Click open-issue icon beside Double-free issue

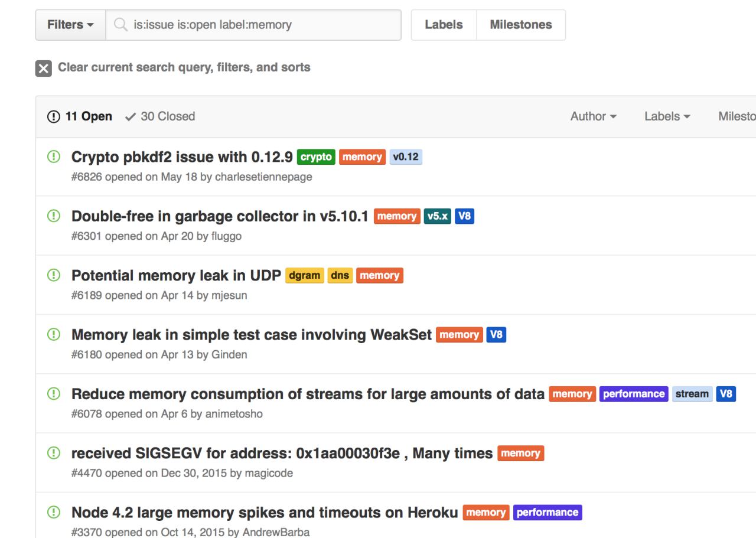(x=54, y=217)
